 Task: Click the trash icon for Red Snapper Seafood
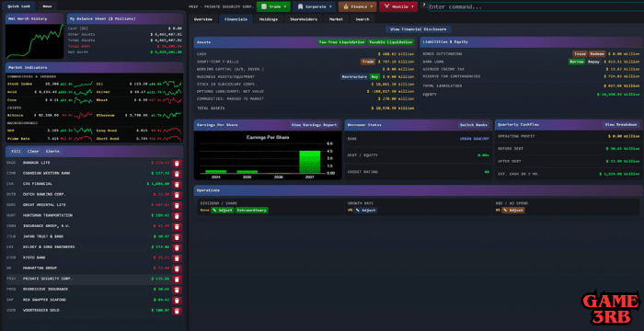coord(177,301)
